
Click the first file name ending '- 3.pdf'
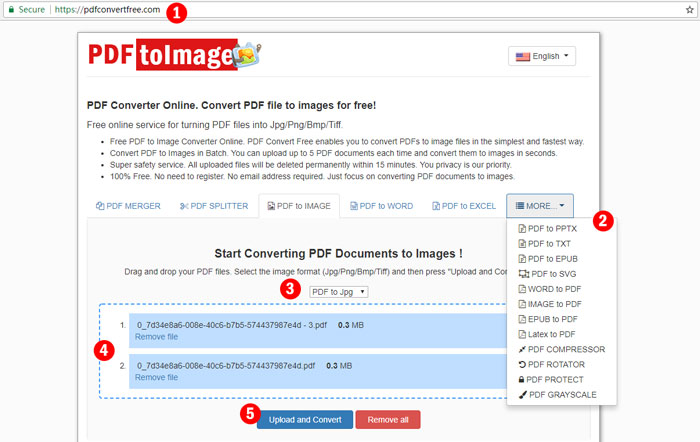coord(232,325)
